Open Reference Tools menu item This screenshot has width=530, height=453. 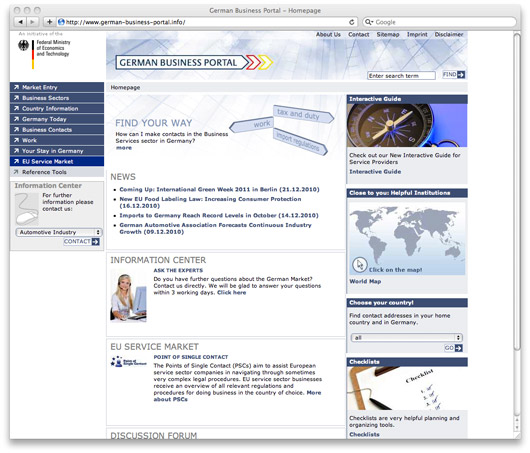[57, 172]
